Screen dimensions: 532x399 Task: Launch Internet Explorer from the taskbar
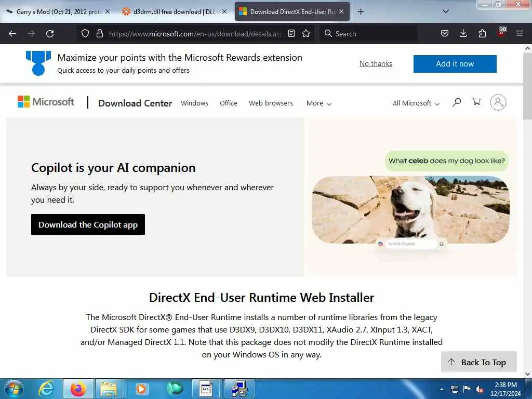pos(46,389)
